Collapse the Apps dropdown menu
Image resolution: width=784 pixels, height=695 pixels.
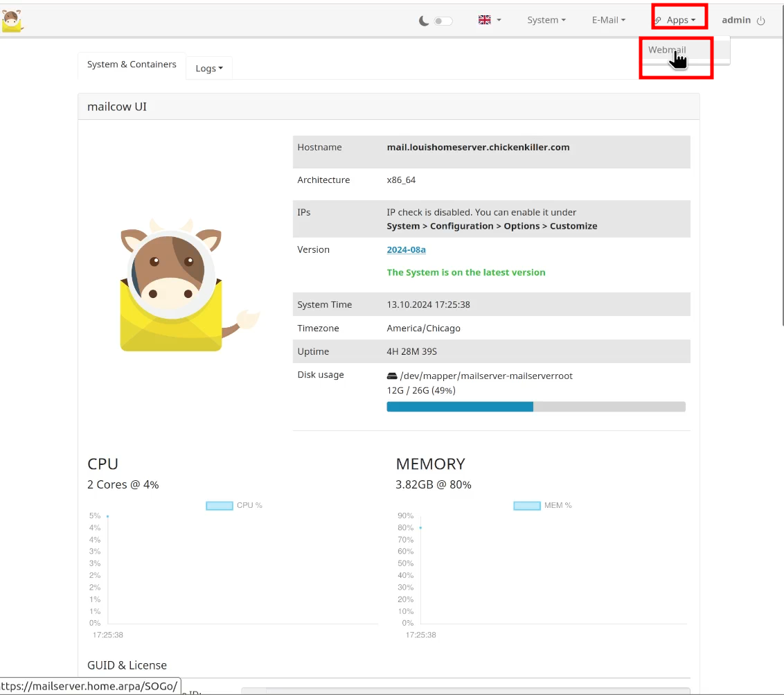coord(681,20)
